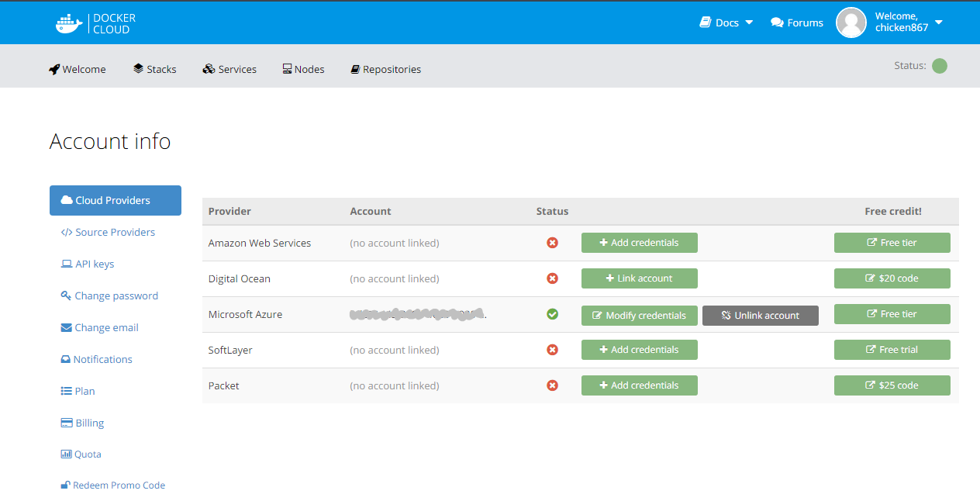
Task: Click the green status indicator circle
Action: click(939, 66)
